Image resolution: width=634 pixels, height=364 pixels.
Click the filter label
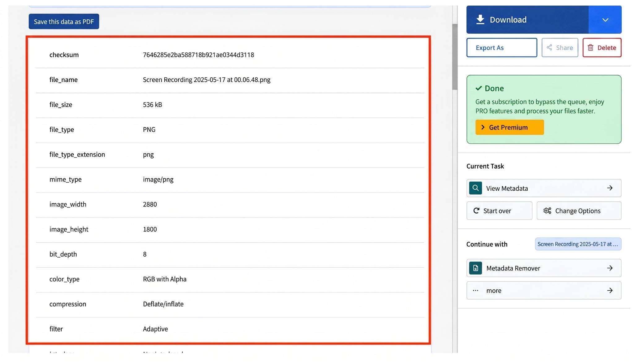click(x=56, y=329)
